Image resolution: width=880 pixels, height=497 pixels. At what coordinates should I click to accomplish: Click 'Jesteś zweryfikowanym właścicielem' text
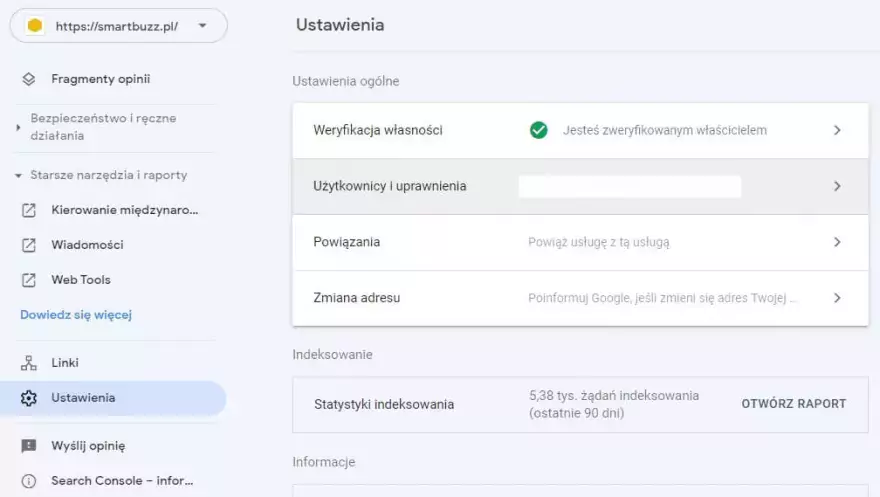coord(664,130)
